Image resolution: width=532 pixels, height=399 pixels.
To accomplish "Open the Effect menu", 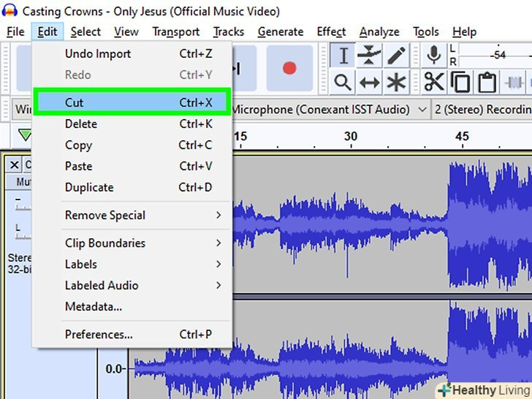I will [x=331, y=31].
